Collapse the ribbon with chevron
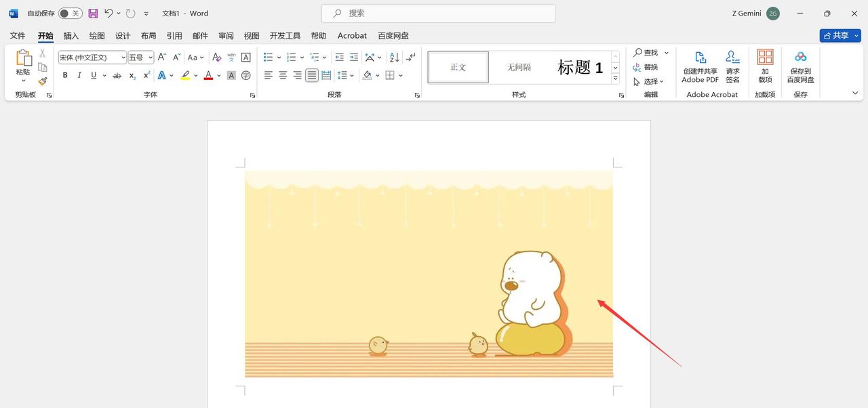Screen dimensions: 868x408 click(855, 93)
